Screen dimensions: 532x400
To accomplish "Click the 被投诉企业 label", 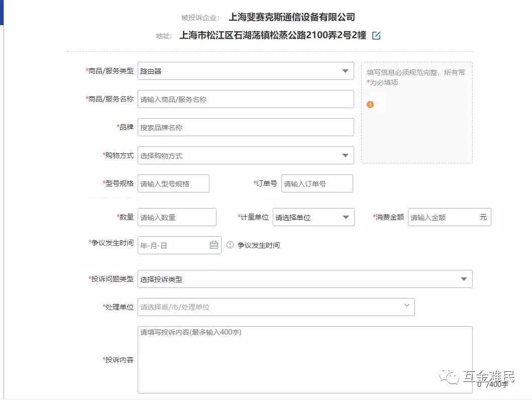I will click(200, 18).
